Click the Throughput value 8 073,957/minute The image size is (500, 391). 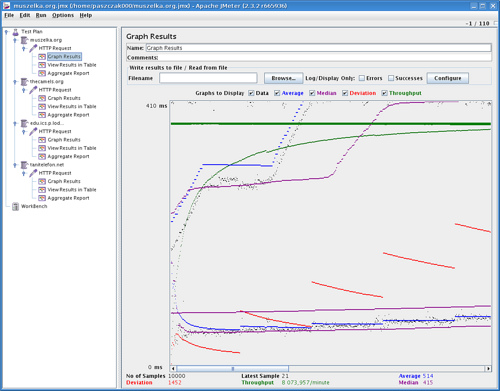tap(305, 383)
